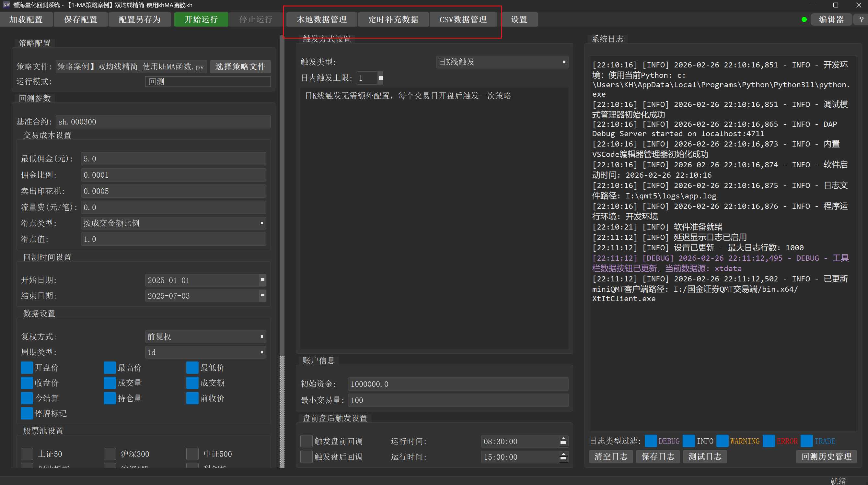The height and width of the screenshot is (485, 868).
Task: Click the green 开始运行 button
Action: 201,19
